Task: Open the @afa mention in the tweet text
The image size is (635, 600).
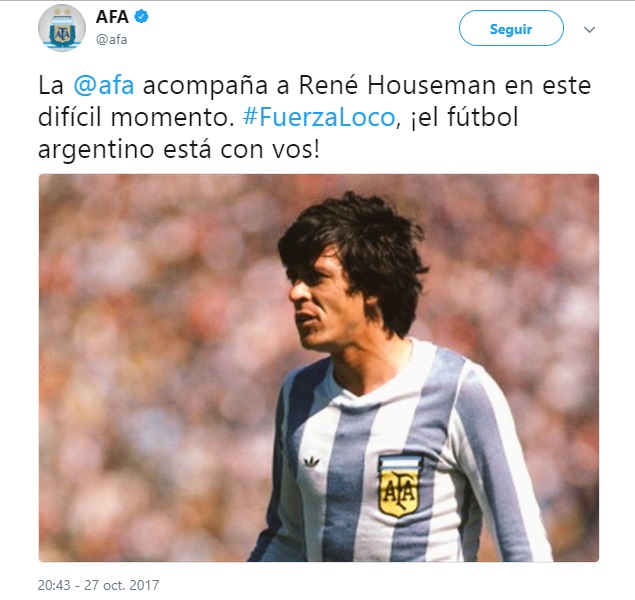Action: pos(104,85)
